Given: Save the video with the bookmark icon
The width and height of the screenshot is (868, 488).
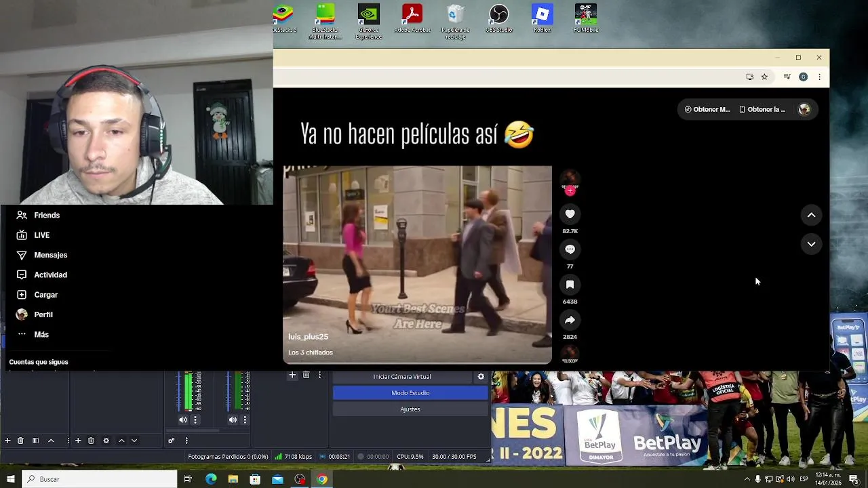Looking at the screenshot, I should point(570,285).
